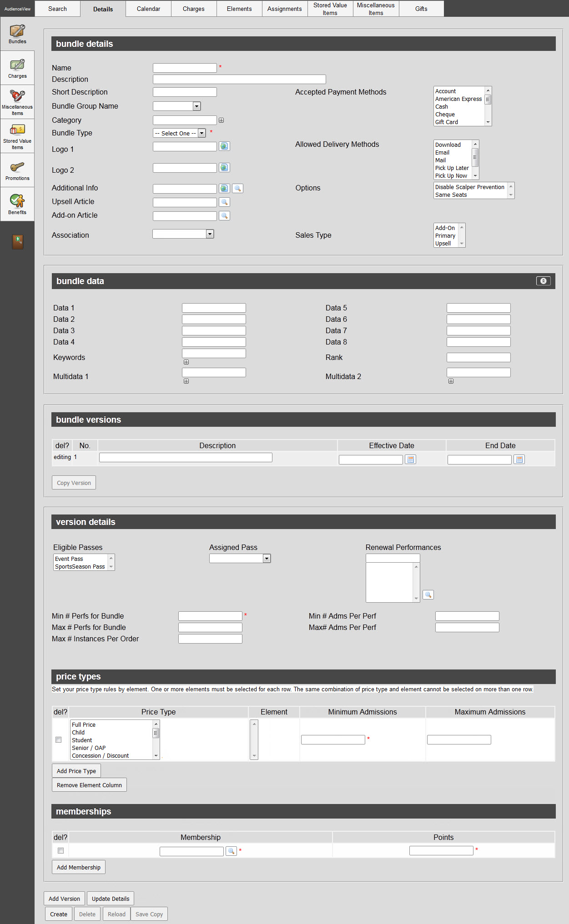Image resolution: width=569 pixels, height=924 pixels.
Task: Click the AudienceView logo
Action: [17, 9]
